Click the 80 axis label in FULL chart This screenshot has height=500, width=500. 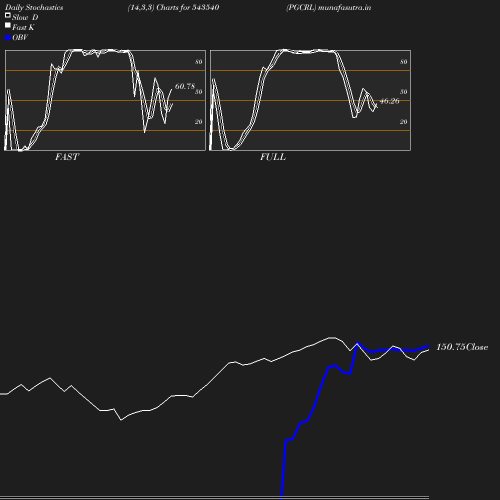(x=404, y=62)
